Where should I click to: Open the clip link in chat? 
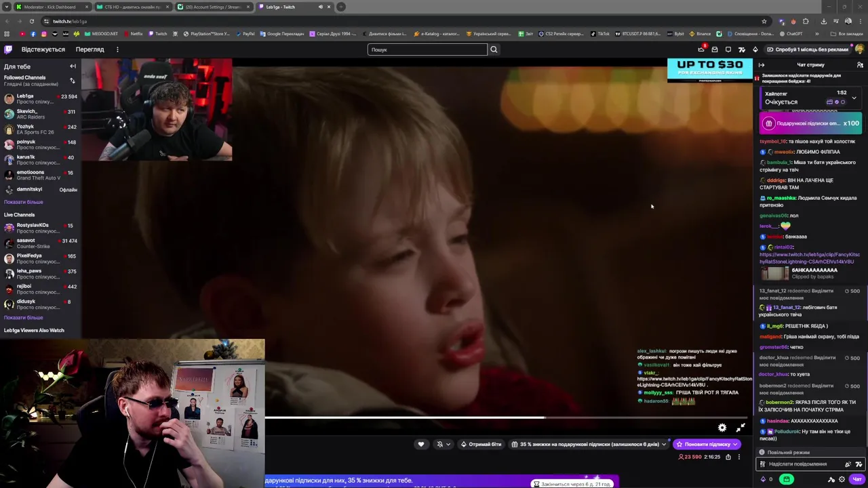tap(810, 258)
